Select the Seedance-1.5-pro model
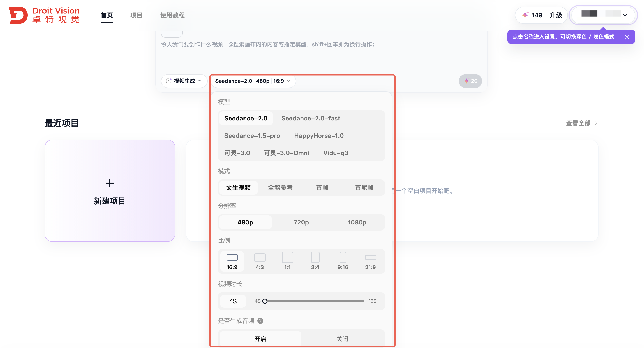644x348 pixels. (x=252, y=136)
